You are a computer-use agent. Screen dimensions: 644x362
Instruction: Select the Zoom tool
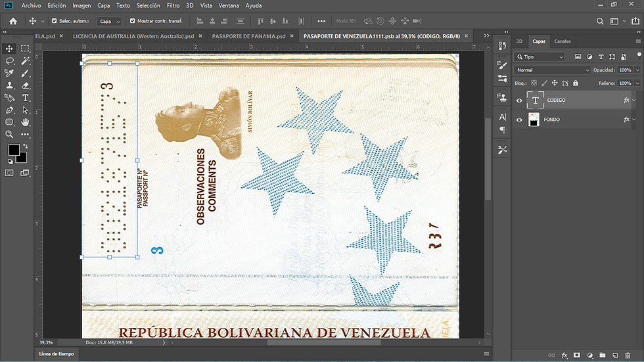[9, 134]
